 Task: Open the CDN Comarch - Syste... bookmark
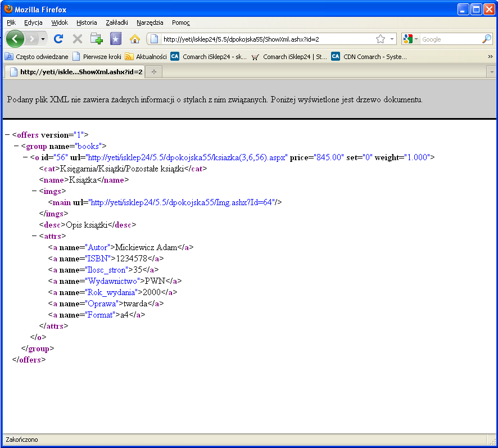tap(369, 57)
